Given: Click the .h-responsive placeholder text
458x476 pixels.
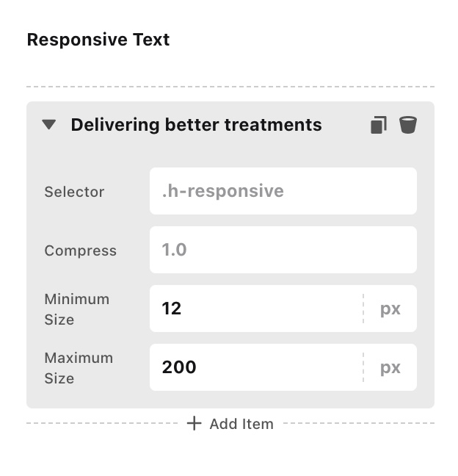Looking at the screenshot, I should (223, 191).
